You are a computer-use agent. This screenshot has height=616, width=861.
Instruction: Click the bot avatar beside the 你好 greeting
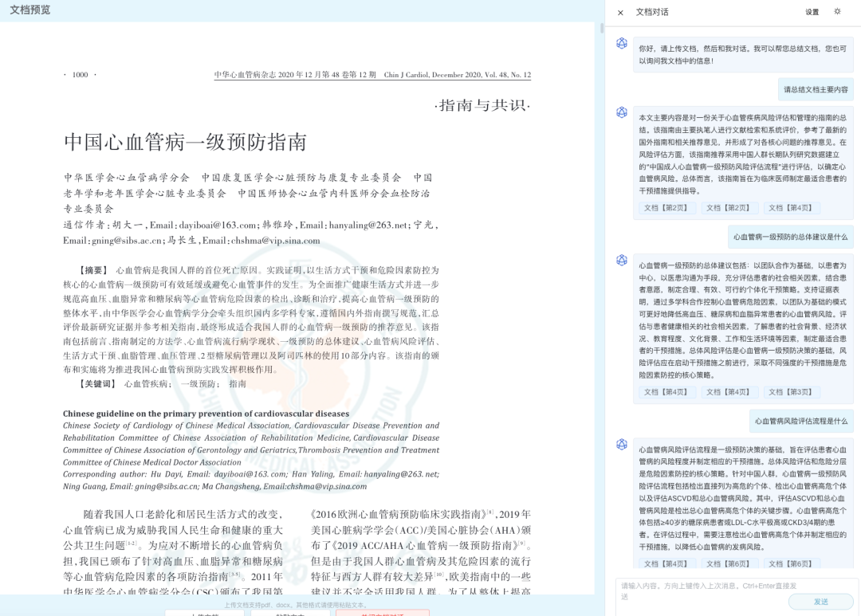[622, 43]
